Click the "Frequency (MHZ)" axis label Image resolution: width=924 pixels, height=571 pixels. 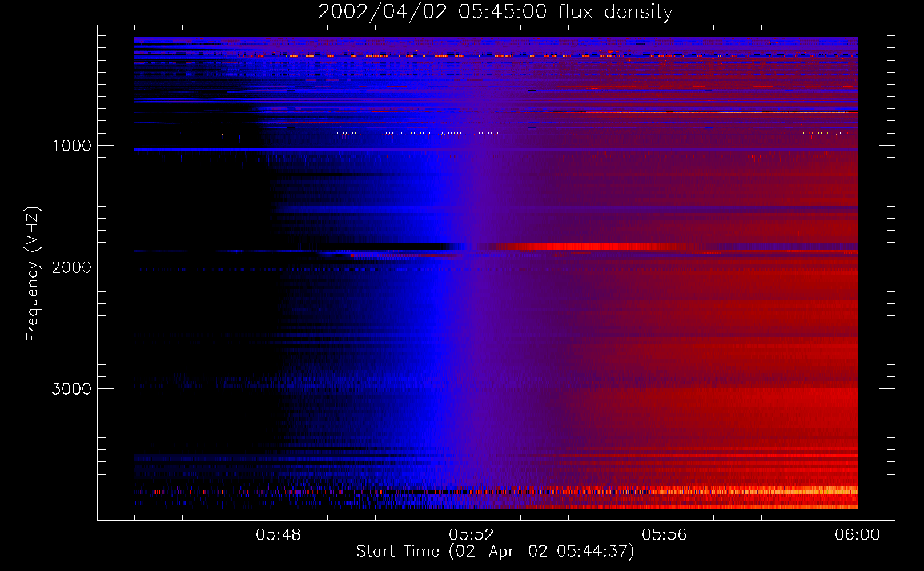33,274
